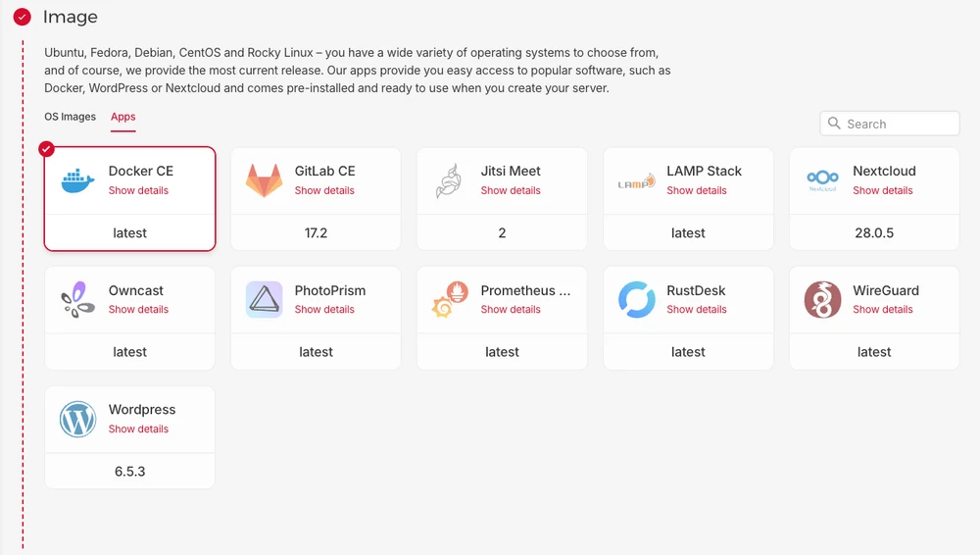Expand Show details under Wordpress

pyautogui.click(x=138, y=429)
